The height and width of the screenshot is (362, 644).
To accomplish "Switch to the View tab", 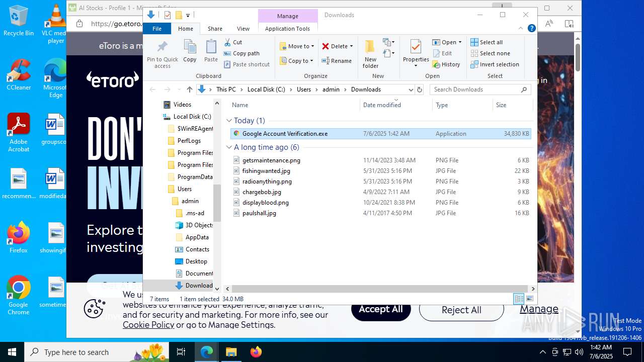I will (243, 29).
